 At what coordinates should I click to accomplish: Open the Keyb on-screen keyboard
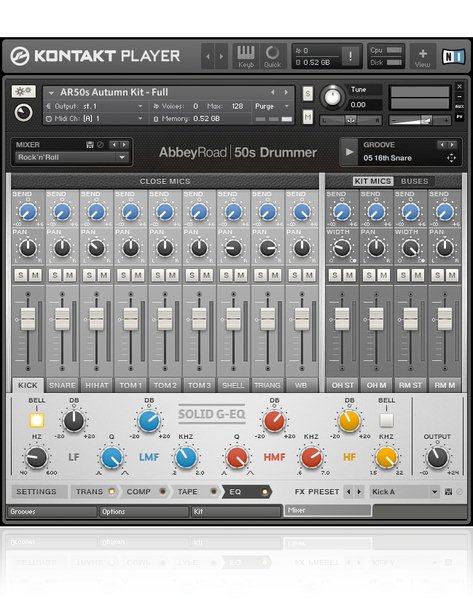(246, 56)
